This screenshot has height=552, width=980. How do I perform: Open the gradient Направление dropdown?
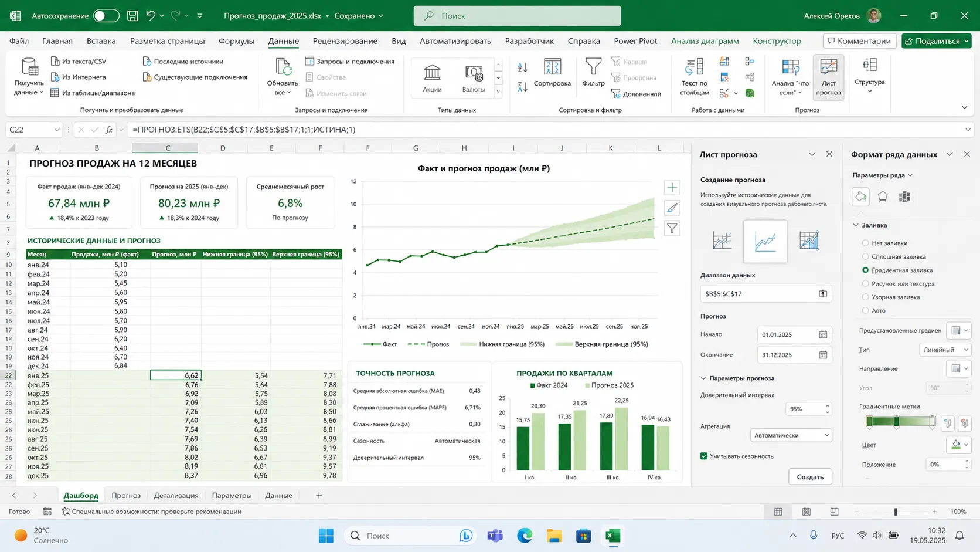[x=959, y=368]
